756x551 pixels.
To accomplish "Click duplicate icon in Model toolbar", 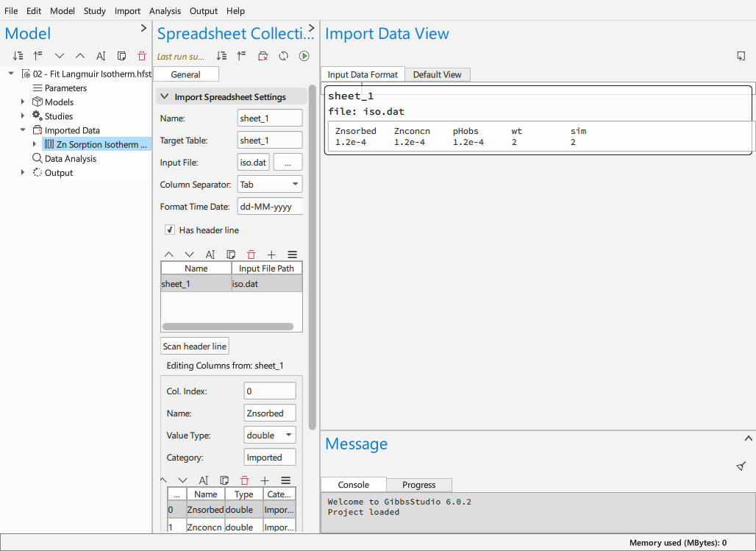I will (121, 56).
